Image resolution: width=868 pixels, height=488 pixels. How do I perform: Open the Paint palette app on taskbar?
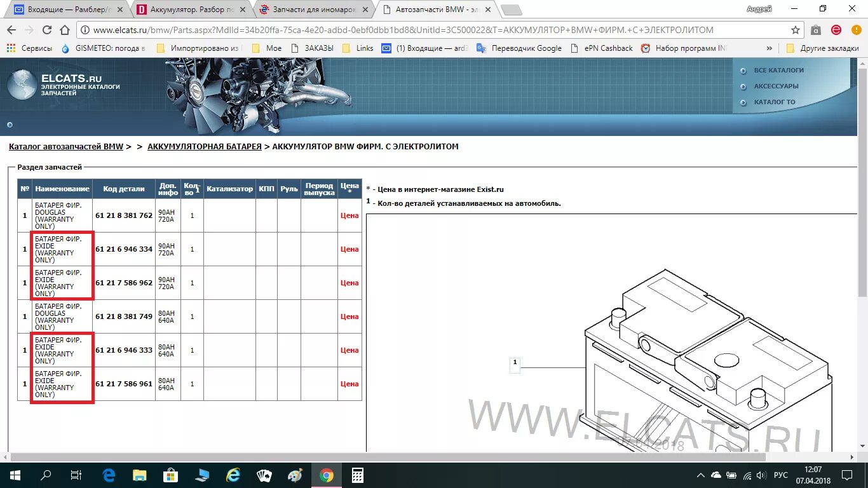[x=295, y=475]
